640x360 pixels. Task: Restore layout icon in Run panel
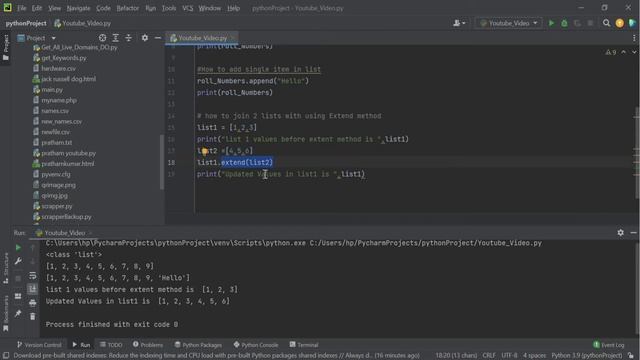pos(18,296)
